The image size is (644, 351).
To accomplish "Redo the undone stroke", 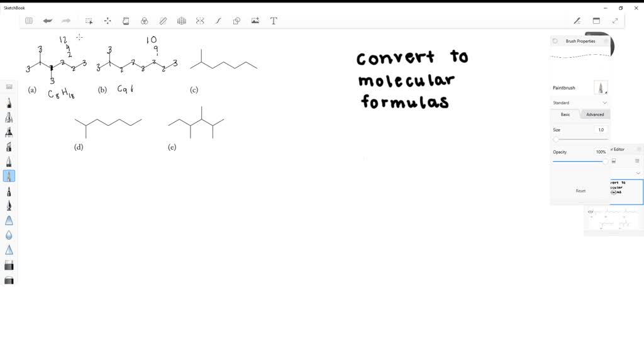I will [66, 21].
